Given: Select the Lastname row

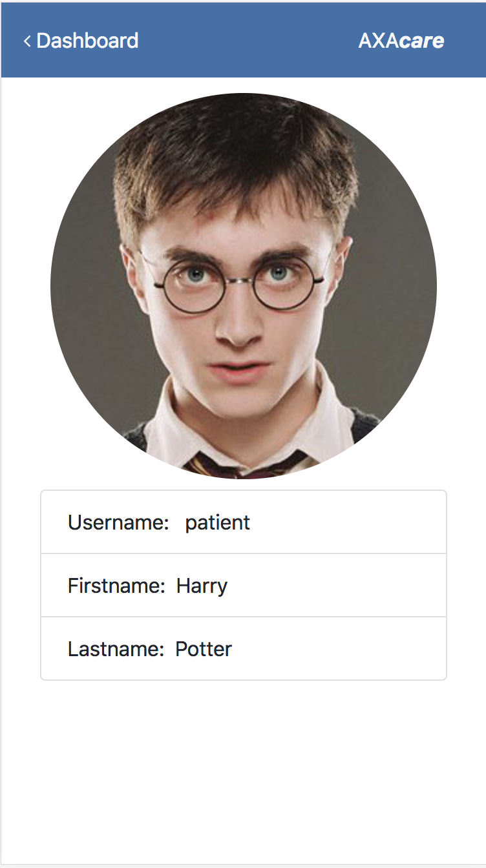Looking at the screenshot, I should click(x=244, y=648).
